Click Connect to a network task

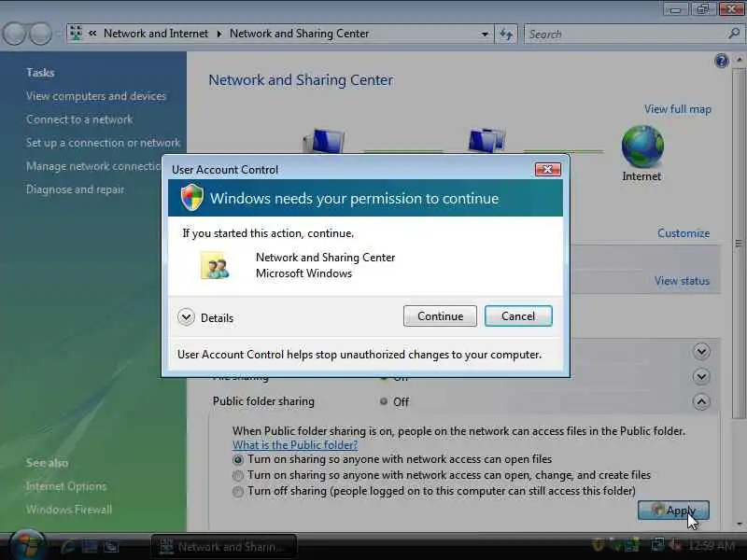point(79,119)
